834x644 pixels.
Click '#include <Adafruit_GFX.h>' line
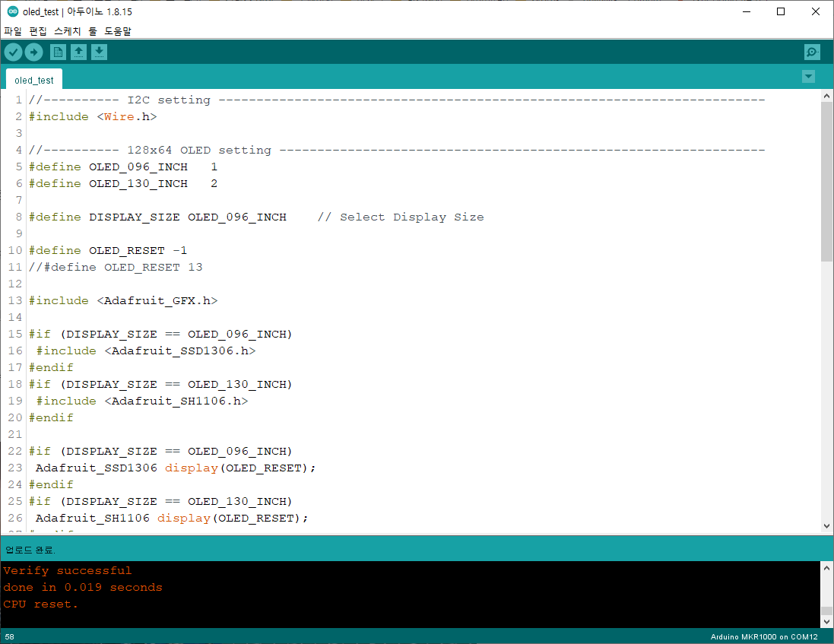(123, 300)
